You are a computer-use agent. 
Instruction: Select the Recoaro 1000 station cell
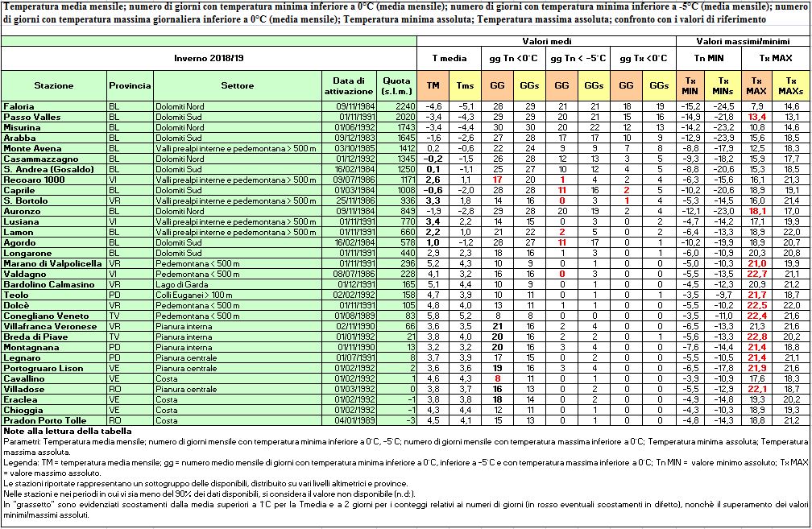tap(32, 180)
